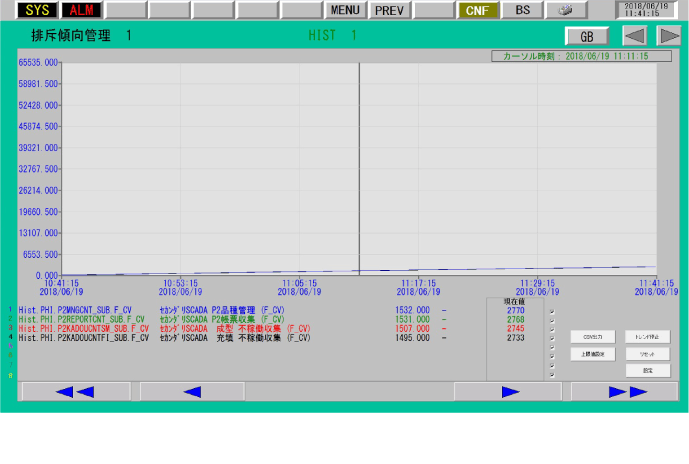
Task: Click the 充填 不稼働収集 (F_CV) description
Action: pos(263,338)
